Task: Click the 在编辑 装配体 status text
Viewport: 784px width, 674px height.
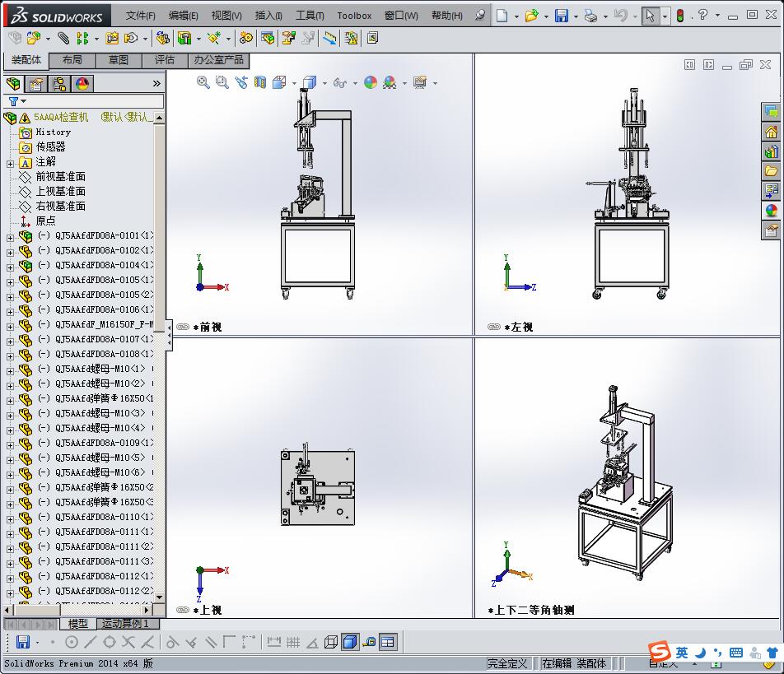Action: point(573,663)
